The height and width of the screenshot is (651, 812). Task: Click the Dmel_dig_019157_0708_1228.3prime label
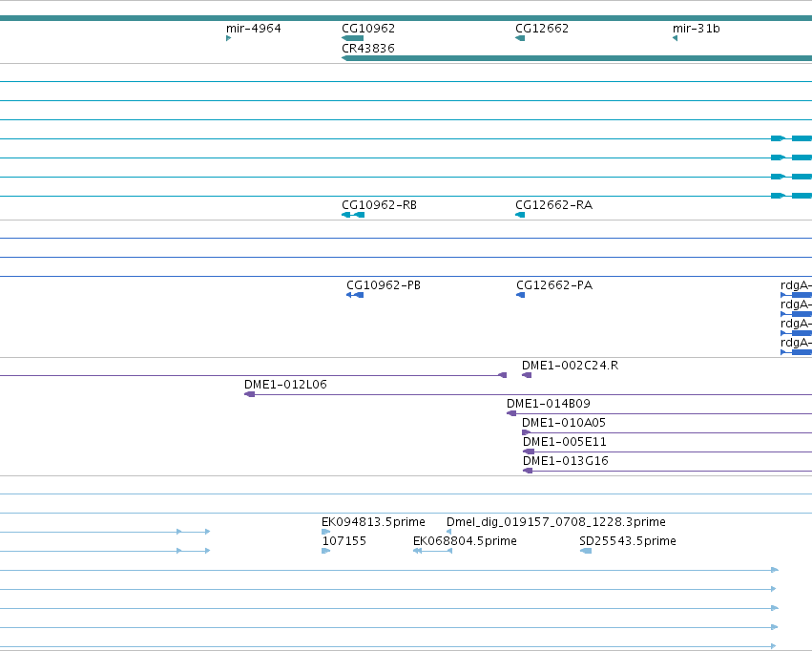coord(555,522)
